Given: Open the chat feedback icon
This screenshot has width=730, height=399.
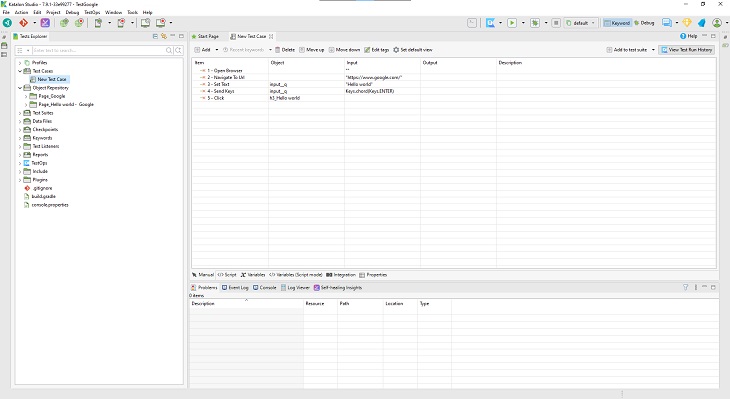Looking at the screenshot, I should 667,23.
